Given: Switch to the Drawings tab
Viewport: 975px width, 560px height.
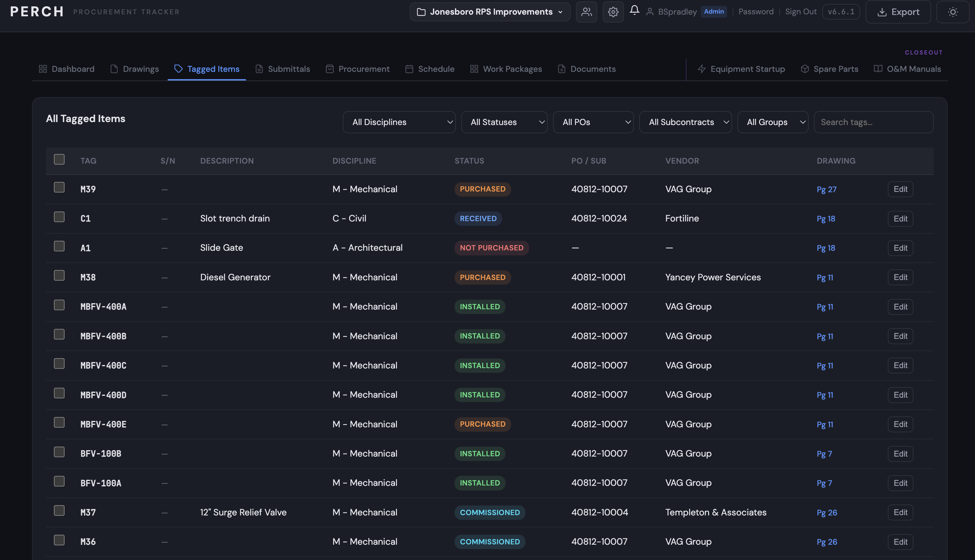Looking at the screenshot, I should click(134, 69).
